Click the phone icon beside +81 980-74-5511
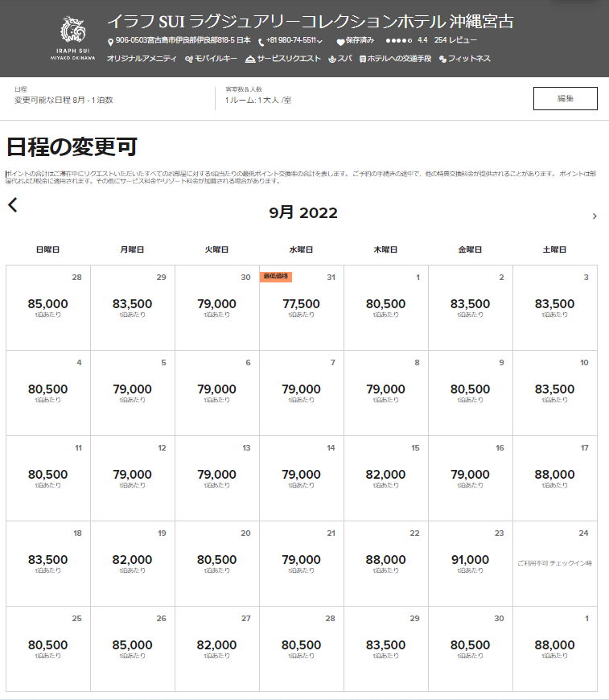The image size is (609, 700). [261, 41]
